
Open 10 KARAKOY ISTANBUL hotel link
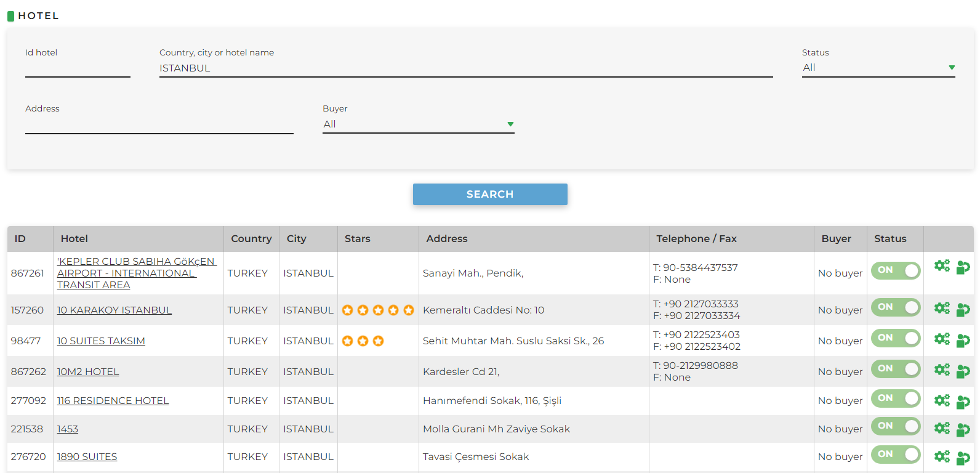tap(114, 310)
